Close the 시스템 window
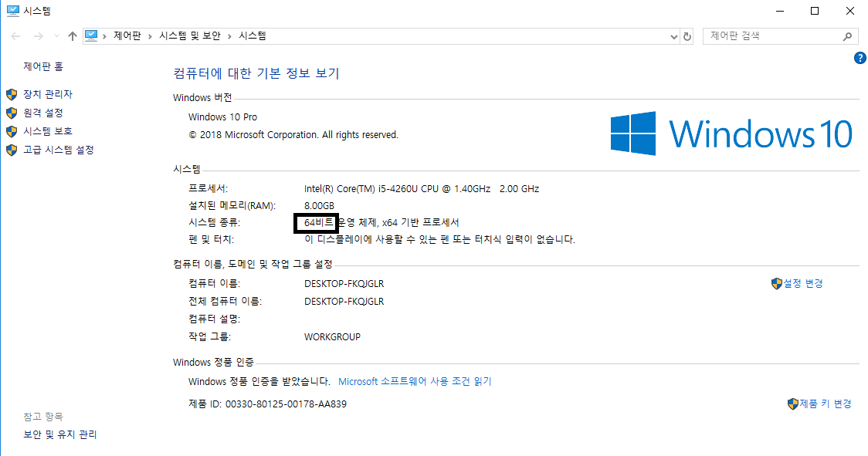Viewport: 868px width, 456px height. (x=849, y=11)
